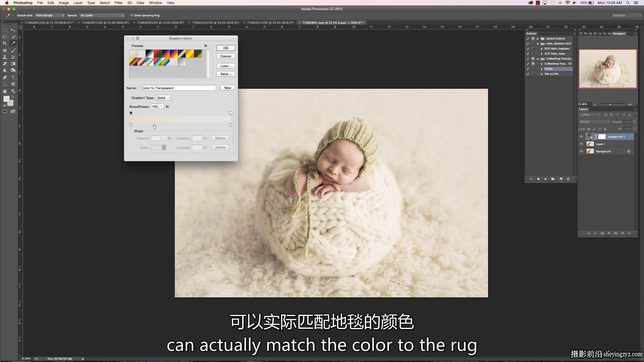Click Save... gradient button
This screenshot has height=362, width=644.
(226, 74)
